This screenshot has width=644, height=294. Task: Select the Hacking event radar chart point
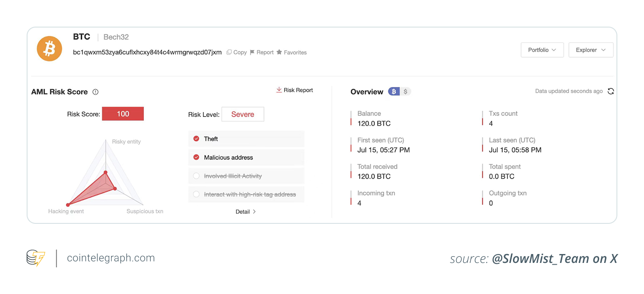tap(68, 204)
